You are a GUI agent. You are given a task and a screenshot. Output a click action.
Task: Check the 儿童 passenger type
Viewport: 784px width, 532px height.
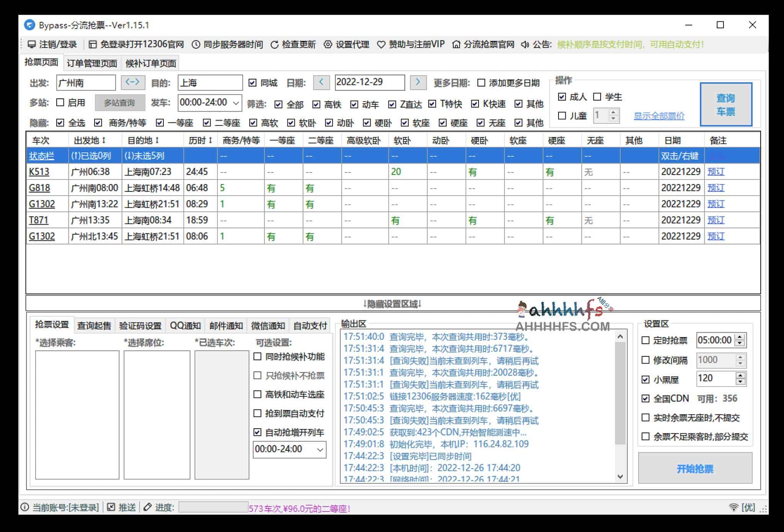pyautogui.click(x=562, y=116)
